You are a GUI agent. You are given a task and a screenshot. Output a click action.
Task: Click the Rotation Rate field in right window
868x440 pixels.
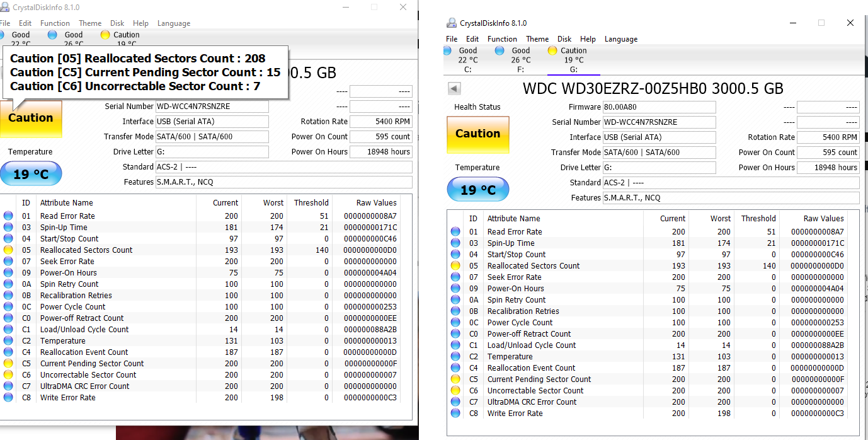[x=828, y=137]
